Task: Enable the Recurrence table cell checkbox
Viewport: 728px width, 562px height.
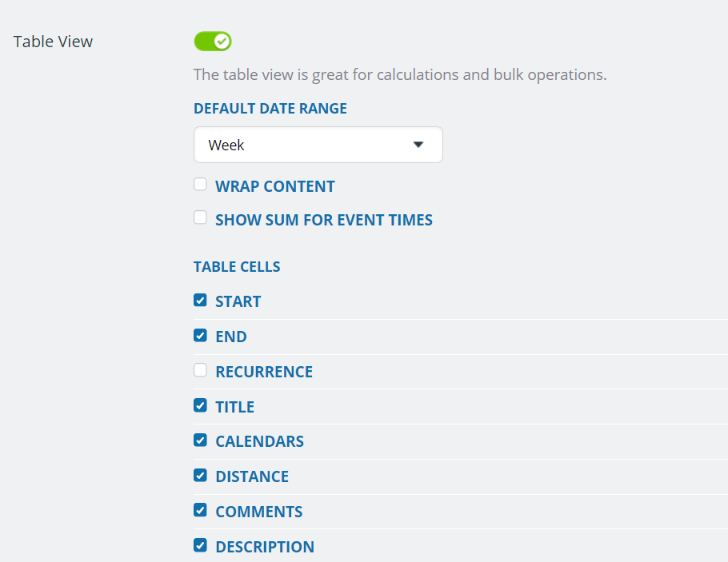Action: (200, 370)
